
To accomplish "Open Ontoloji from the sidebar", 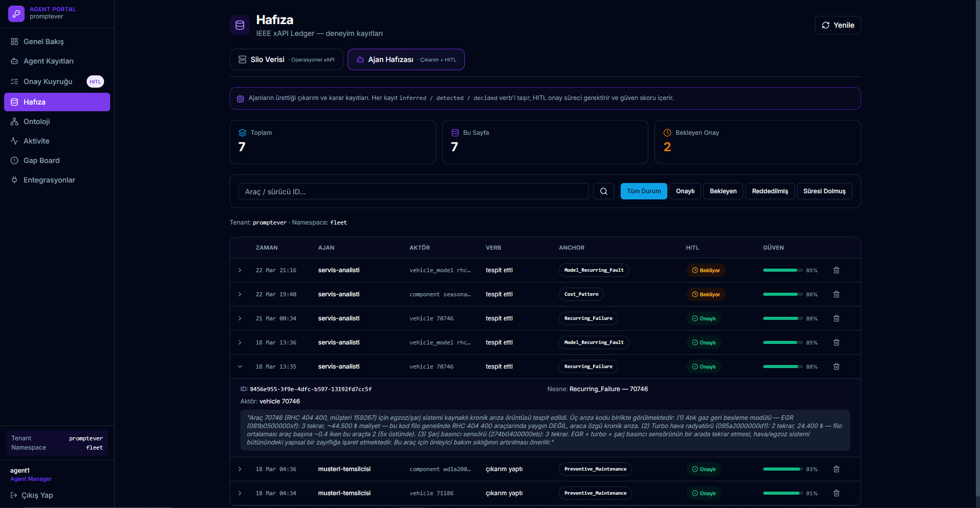I will pos(36,121).
